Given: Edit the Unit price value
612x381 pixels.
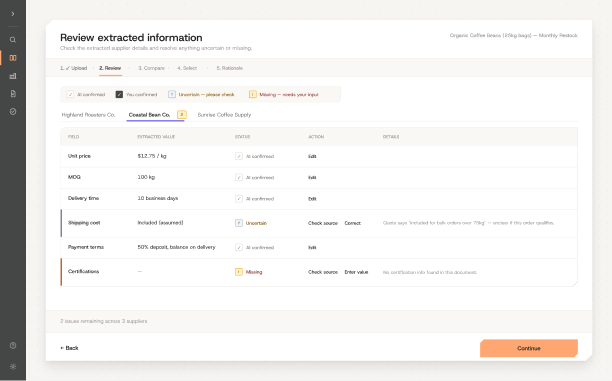Looking at the screenshot, I should tap(312, 156).
